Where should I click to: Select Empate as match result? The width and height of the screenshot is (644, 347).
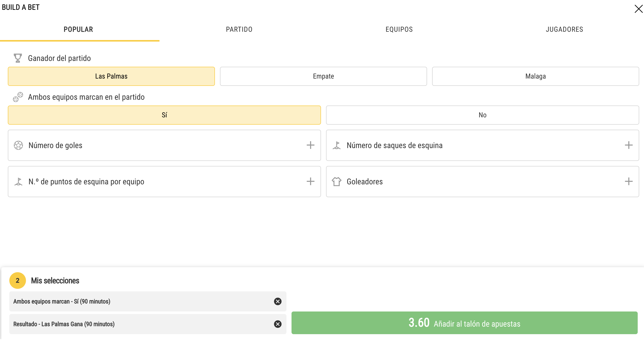click(323, 76)
